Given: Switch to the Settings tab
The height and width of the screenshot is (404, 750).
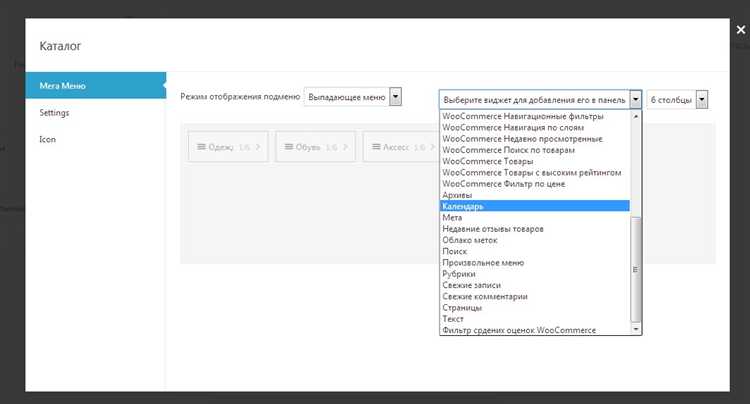Looking at the screenshot, I should tap(54, 113).
